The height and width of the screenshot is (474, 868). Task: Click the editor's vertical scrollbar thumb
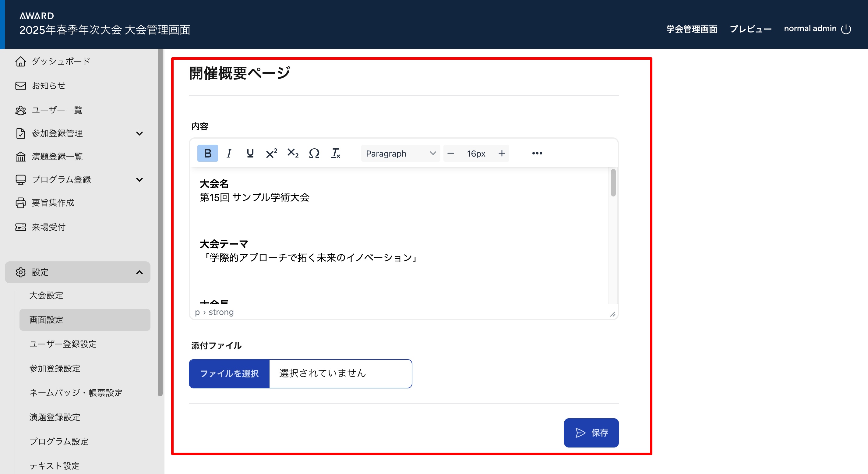click(x=613, y=183)
